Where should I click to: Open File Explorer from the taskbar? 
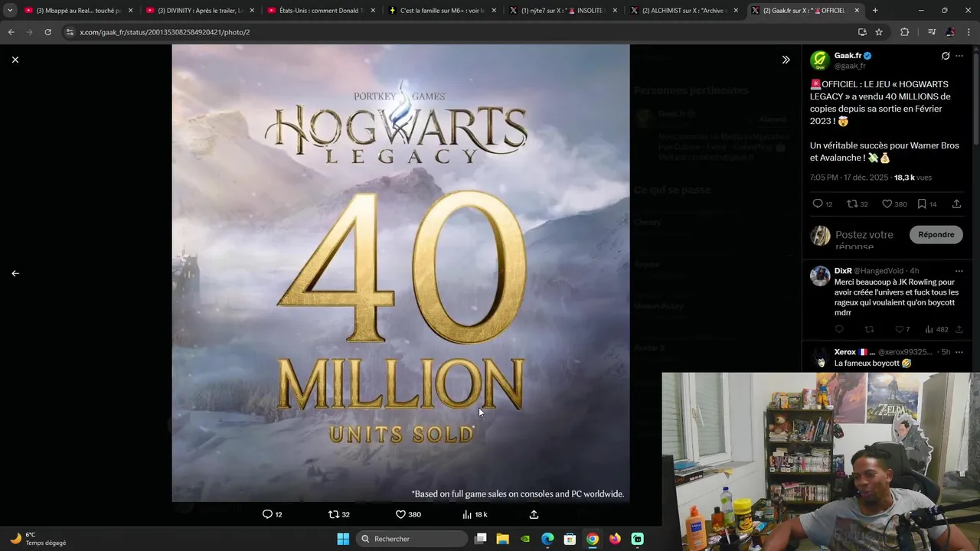click(x=502, y=539)
